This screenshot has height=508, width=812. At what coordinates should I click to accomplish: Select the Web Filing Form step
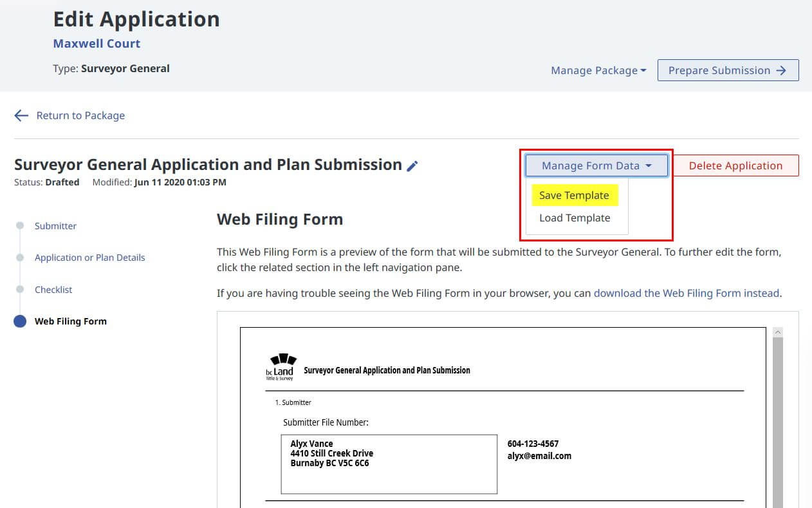(x=71, y=321)
